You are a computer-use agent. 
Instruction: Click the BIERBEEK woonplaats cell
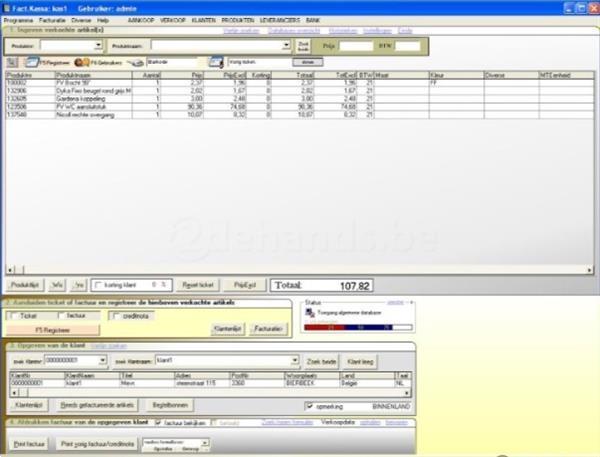(x=312, y=383)
